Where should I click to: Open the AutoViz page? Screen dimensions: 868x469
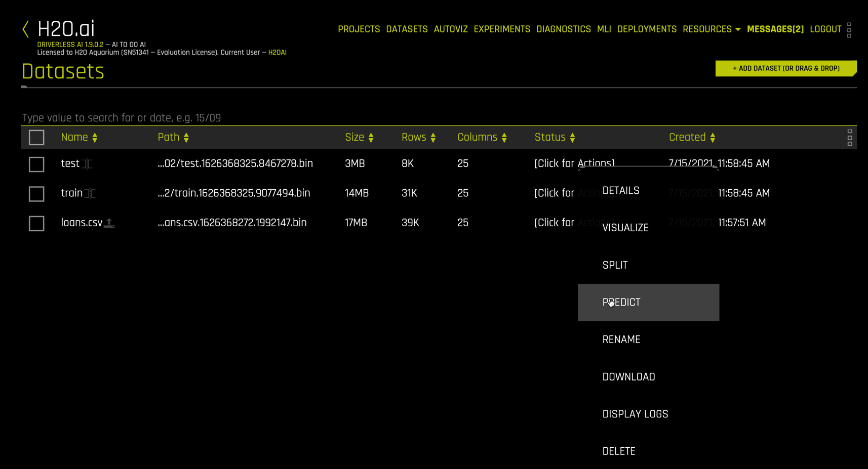[451, 29]
